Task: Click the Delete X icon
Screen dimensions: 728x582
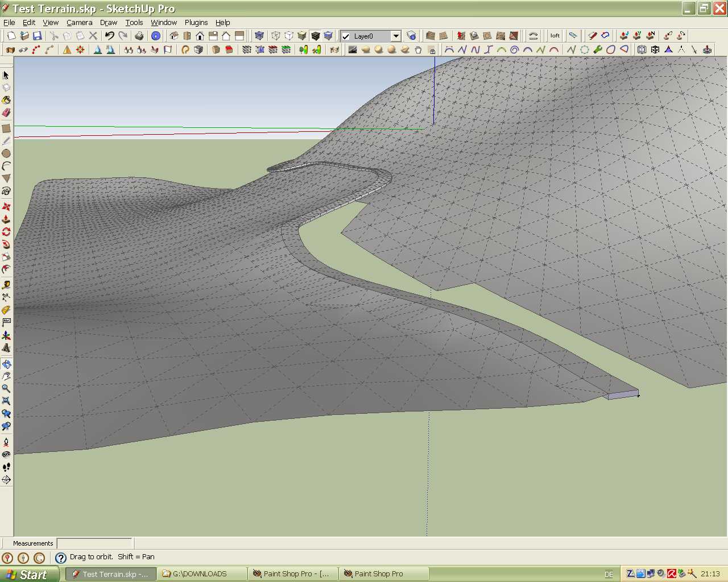Action: (x=93, y=36)
